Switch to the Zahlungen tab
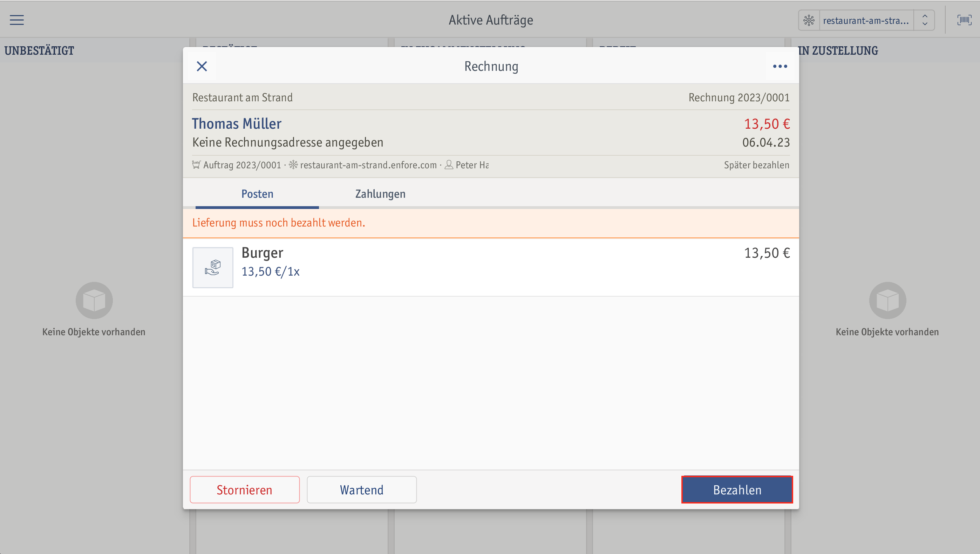 click(380, 193)
